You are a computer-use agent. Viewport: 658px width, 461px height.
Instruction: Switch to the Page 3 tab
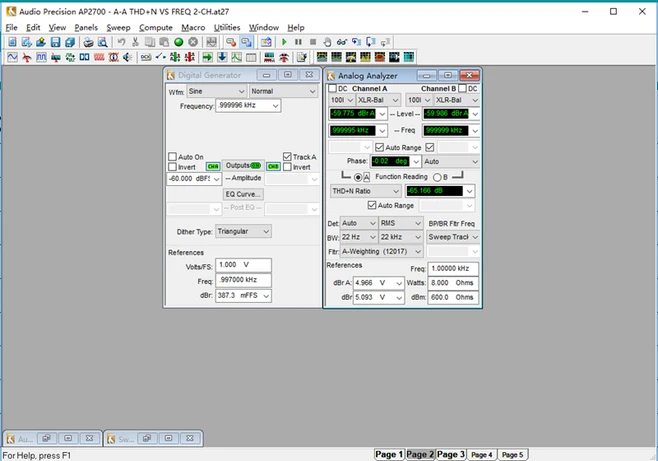[451, 454]
